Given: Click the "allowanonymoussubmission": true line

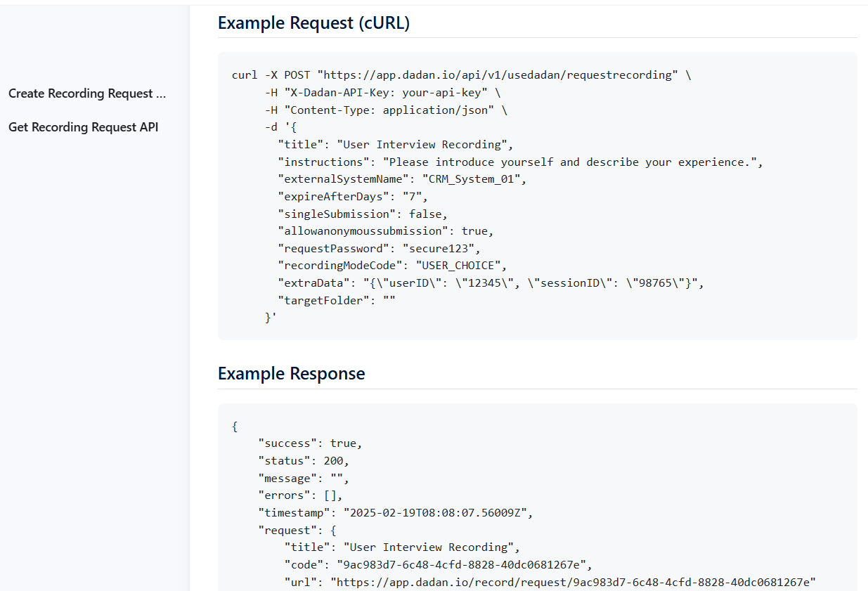Looking at the screenshot, I should pyautogui.click(x=386, y=231).
